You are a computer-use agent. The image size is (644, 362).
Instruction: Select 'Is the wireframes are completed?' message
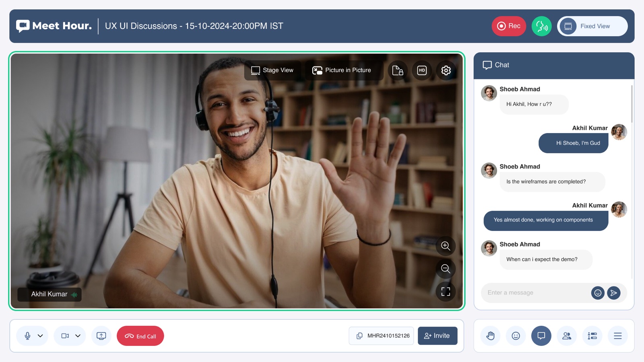(552, 182)
